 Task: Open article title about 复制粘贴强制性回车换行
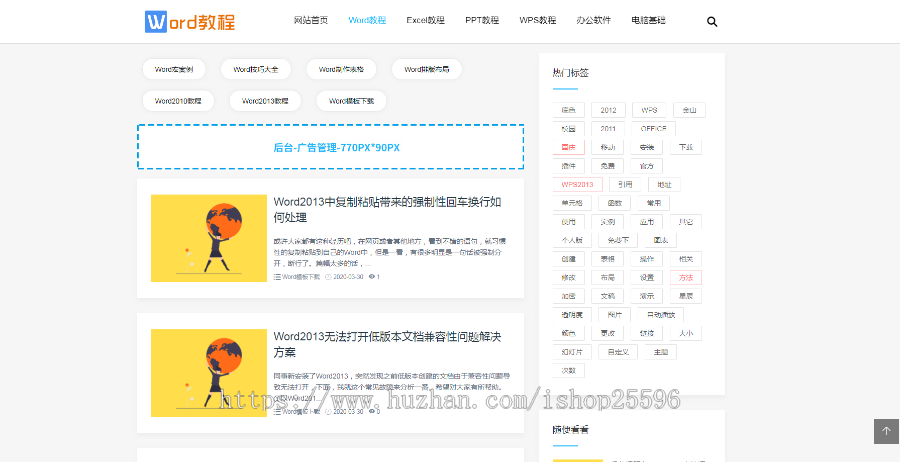388,210
